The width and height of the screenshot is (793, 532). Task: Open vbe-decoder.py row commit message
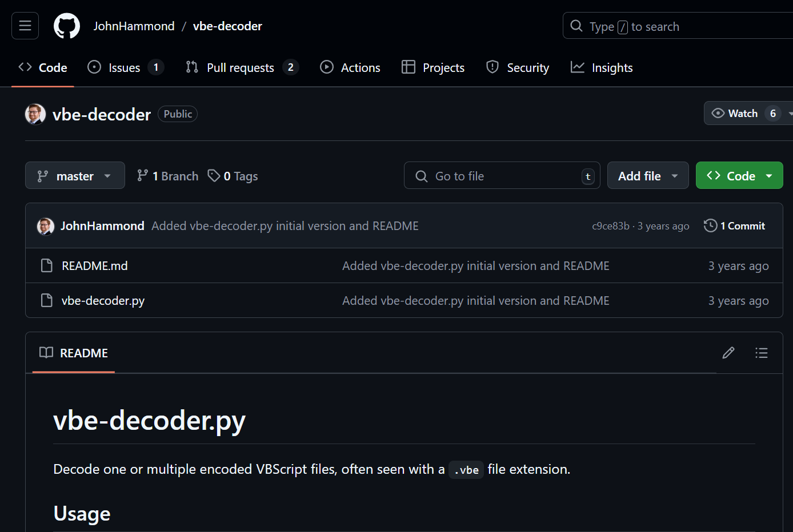476,301
